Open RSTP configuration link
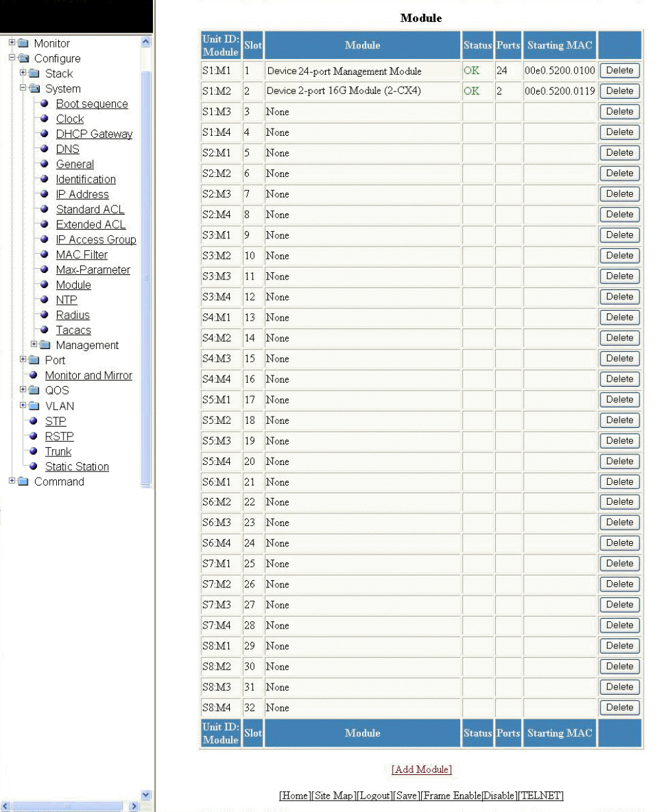 60,436
